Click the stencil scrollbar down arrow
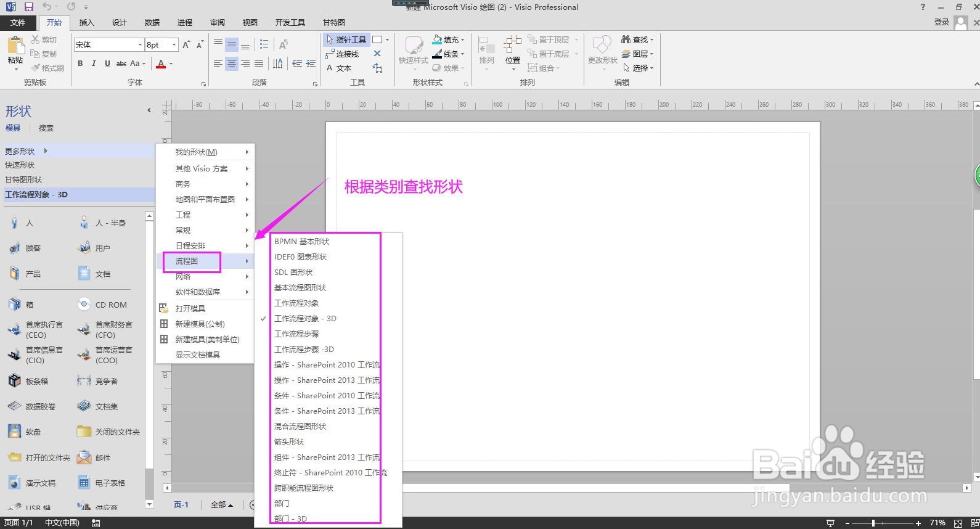Viewport: 980px width, 529px height. coord(149,504)
